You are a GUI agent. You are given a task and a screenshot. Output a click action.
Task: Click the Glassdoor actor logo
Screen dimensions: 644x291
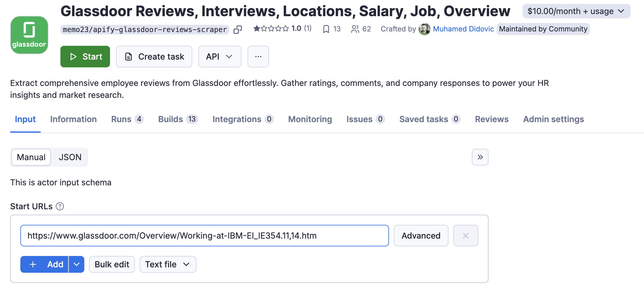coord(29,35)
